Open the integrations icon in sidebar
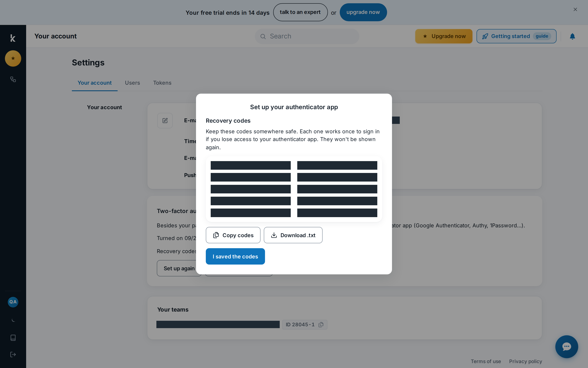The image size is (588, 368). pos(13,79)
